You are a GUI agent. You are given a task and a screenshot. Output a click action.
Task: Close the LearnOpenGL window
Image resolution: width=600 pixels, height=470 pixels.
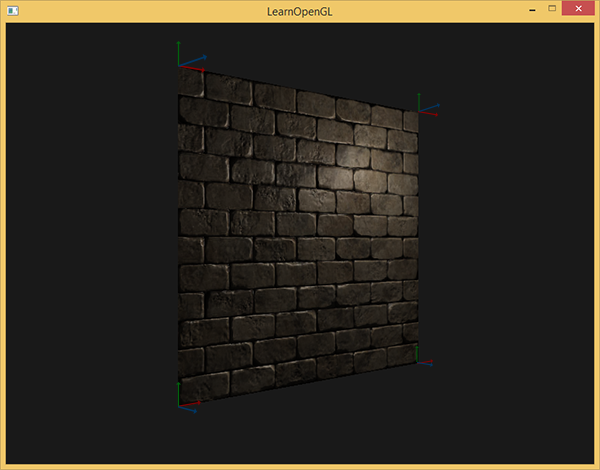pyautogui.click(x=578, y=9)
